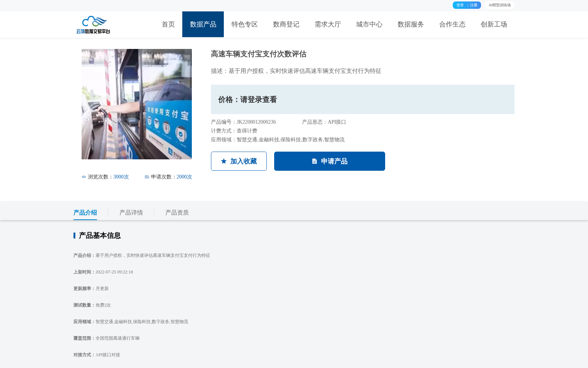
Task: Open the 需求大厅 menu item
Action: click(328, 24)
